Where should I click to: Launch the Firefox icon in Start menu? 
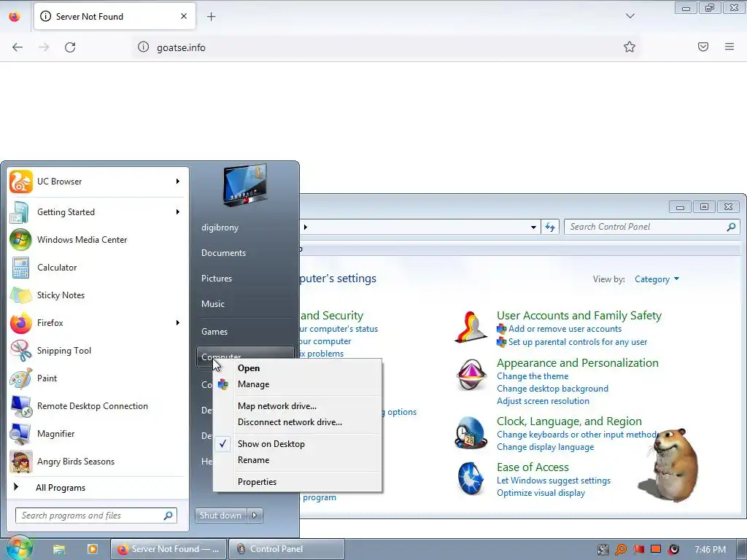(x=20, y=323)
